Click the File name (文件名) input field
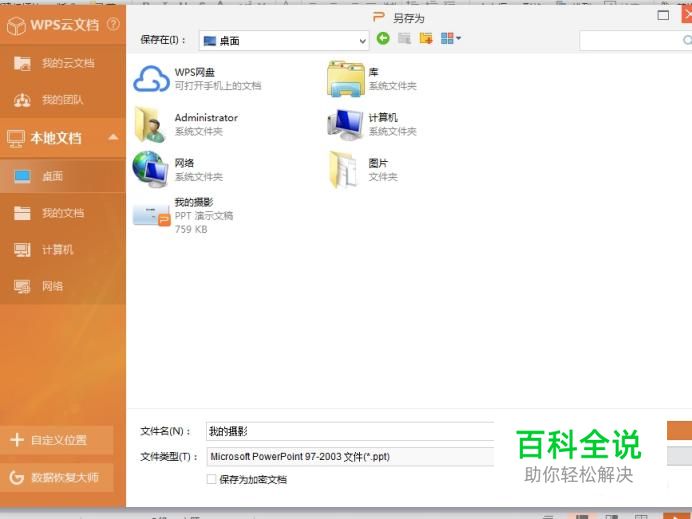Viewport: 692px width, 519px height. coord(350,431)
